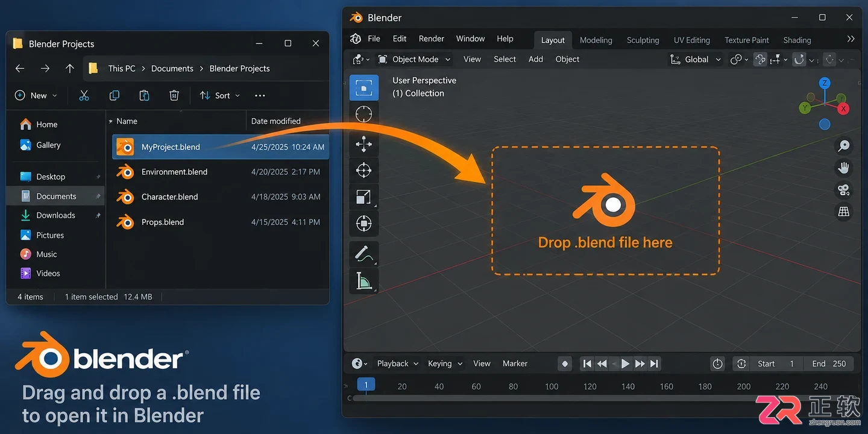Screen dimensions: 868x434
Task: Open the timeline editor type dropdown
Action: click(x=360, y=363)
